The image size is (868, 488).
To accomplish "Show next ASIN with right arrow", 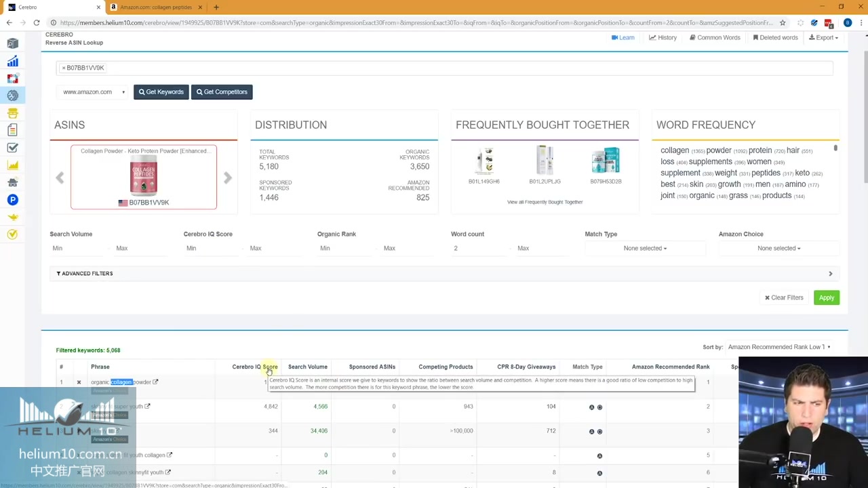I will click(228, 178).
